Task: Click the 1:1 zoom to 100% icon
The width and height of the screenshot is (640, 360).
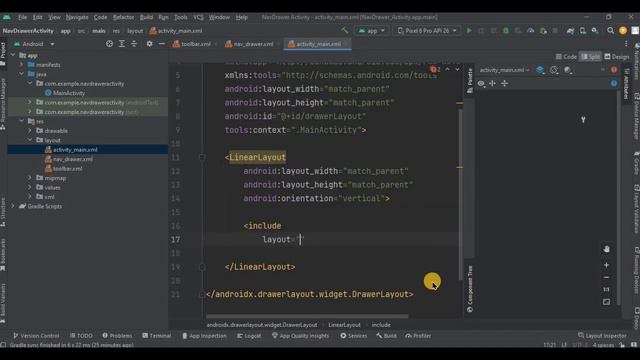Action: point(607,289)
